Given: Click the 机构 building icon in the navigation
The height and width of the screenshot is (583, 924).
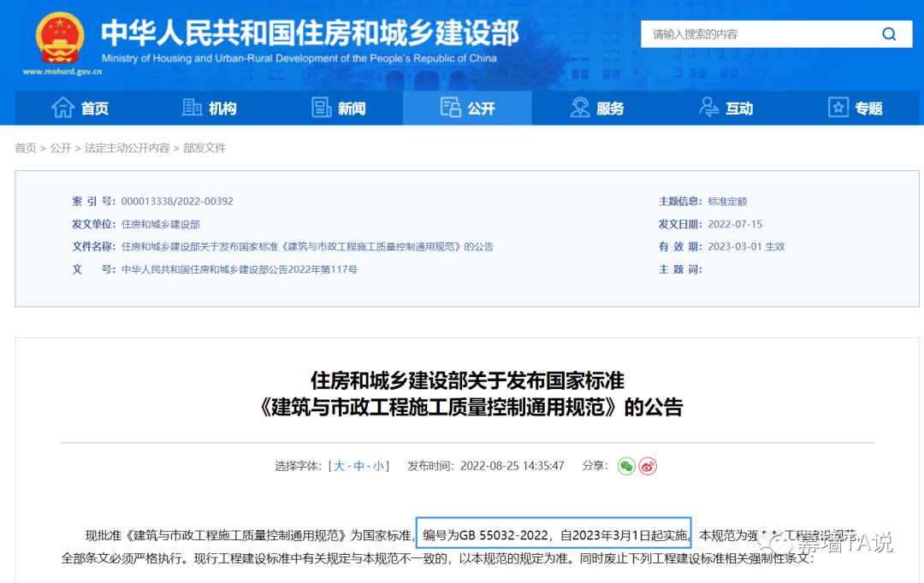Looking at the screenshot, I should [x=192, y=108].
